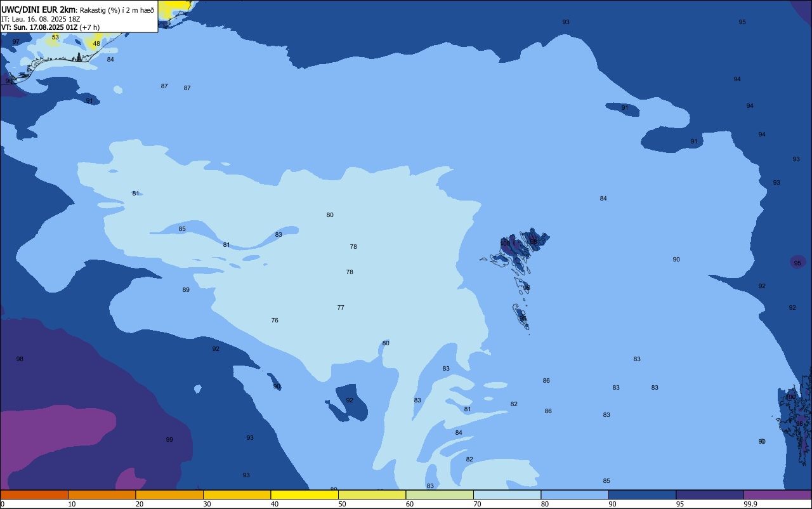Select the 10–20 orange legend color band
Screen dimensions: 812x509
click(x=101, y=494)
